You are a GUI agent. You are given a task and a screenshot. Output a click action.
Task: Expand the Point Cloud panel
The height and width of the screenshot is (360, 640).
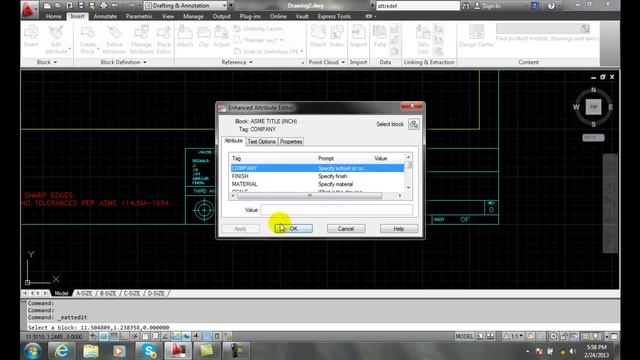point(327,62)
